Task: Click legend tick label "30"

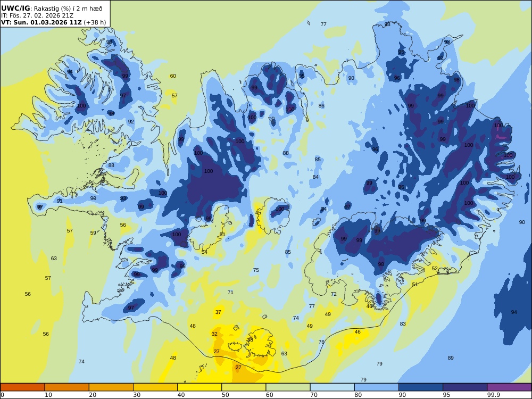Action: (x=137, y=395)
